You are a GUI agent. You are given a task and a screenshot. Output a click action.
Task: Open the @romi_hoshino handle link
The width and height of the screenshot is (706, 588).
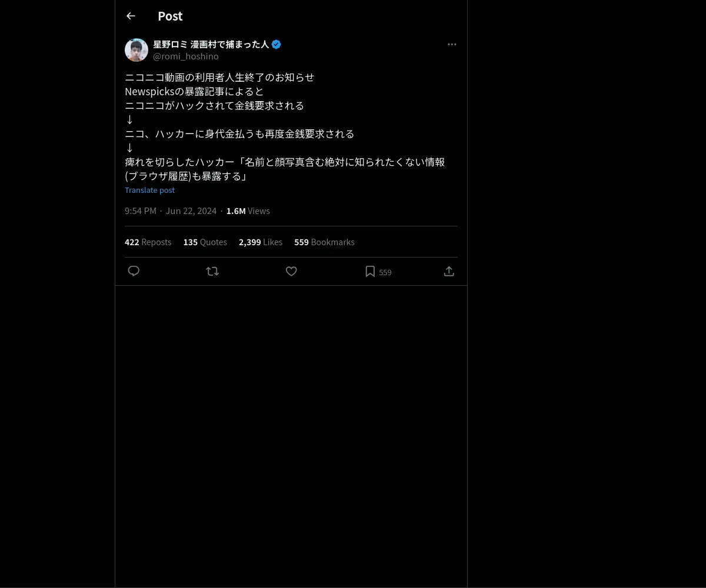[186, 56]
